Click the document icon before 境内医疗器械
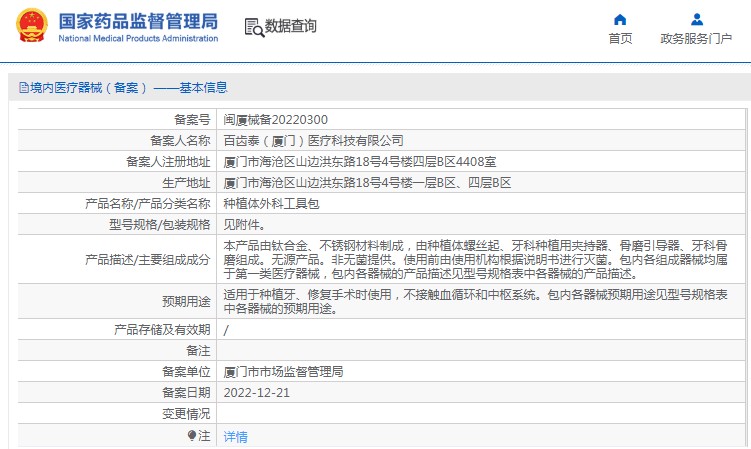Screen dimensions: 751x449 click(x=23, y=88)
